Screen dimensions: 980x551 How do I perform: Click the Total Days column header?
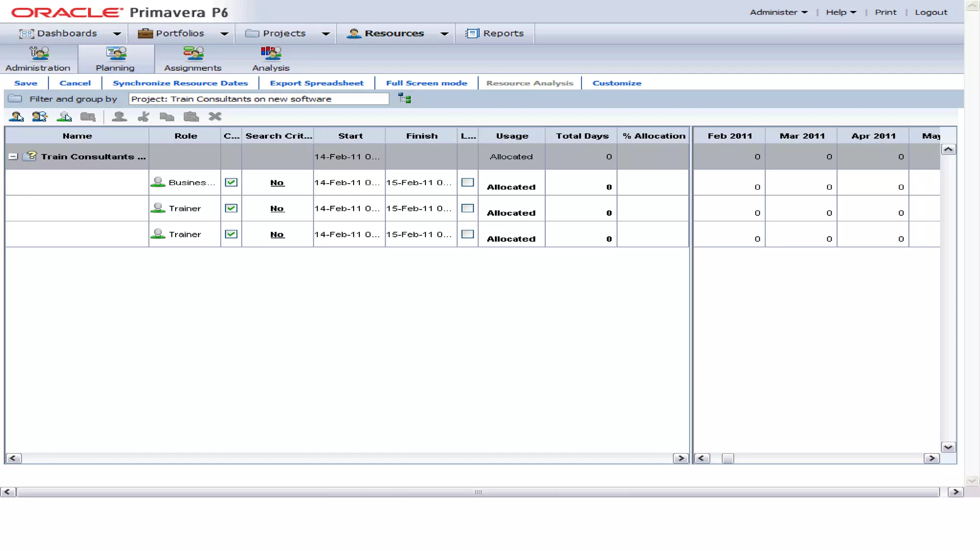581,135
